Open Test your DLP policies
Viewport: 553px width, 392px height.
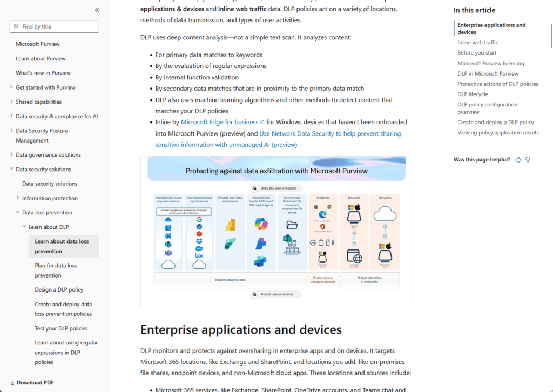(61, 328)
